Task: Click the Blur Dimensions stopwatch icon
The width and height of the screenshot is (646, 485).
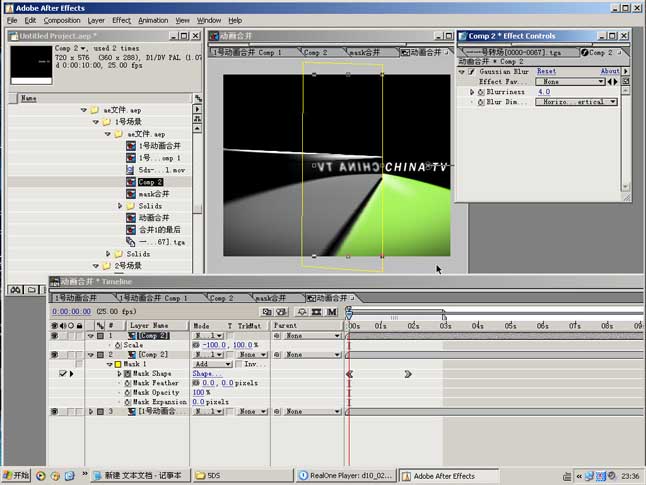Action: [480, 102]
